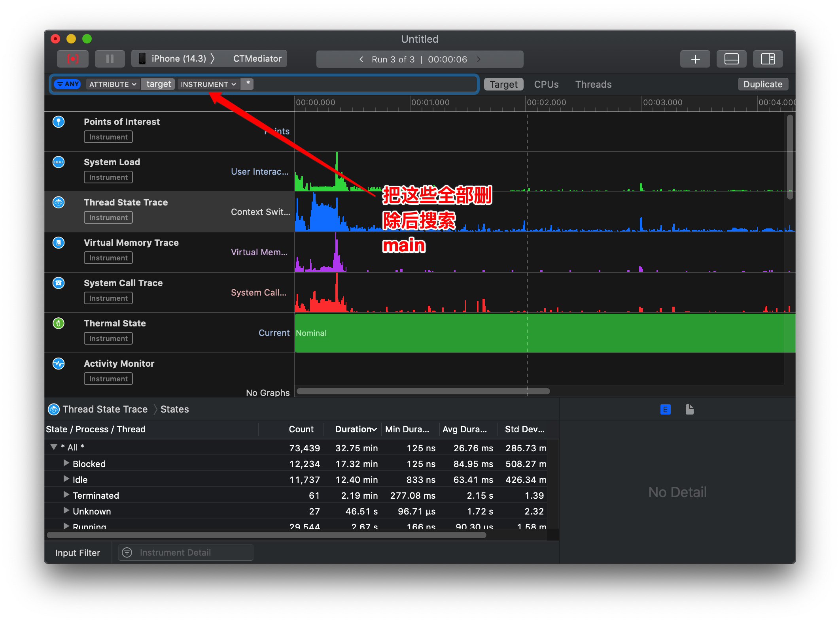Select the System Load track
840x622 pixels.
(x=169, y=172)
